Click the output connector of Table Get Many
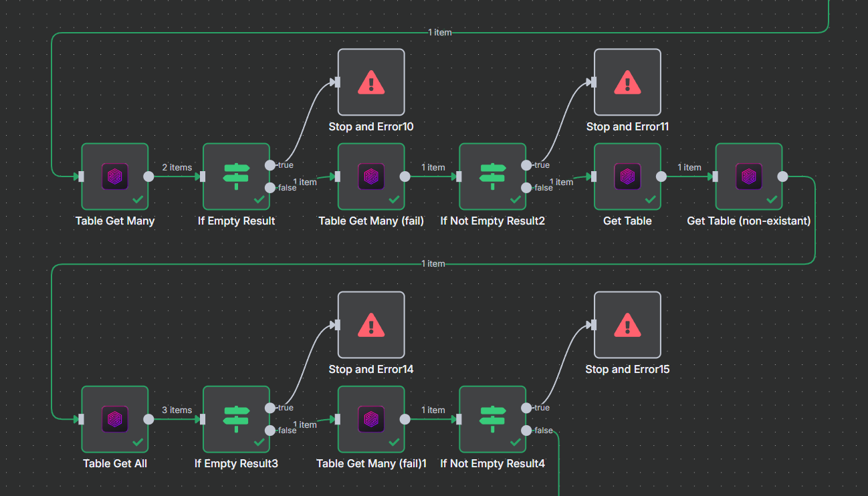 point(148,176)
